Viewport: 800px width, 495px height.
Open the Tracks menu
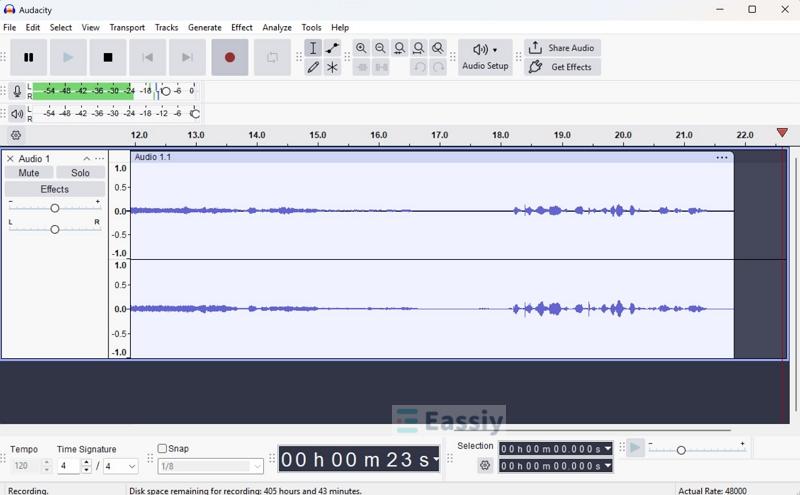pyautogui.click(x=166, y=28)
